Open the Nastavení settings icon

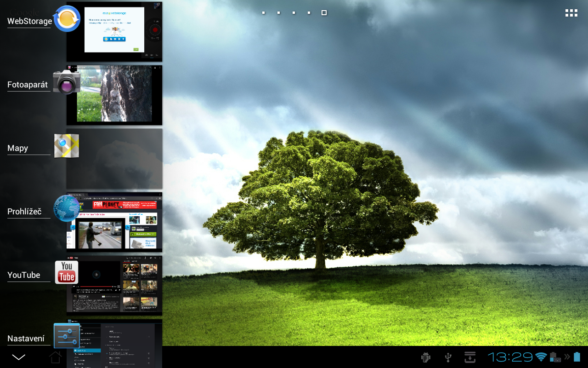click(x=67, y=336)
